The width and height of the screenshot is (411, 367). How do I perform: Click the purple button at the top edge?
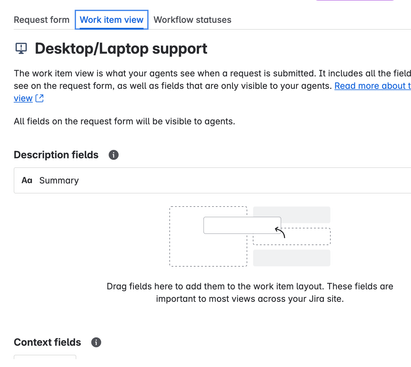pyautogui.click(x=355, y=0)
